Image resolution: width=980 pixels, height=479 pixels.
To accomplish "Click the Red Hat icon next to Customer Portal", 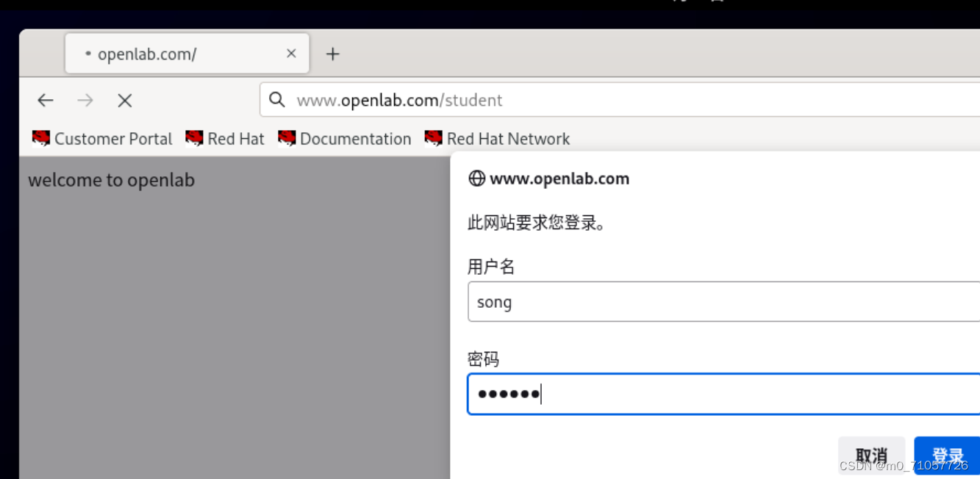I will click(x=40, y=139).
